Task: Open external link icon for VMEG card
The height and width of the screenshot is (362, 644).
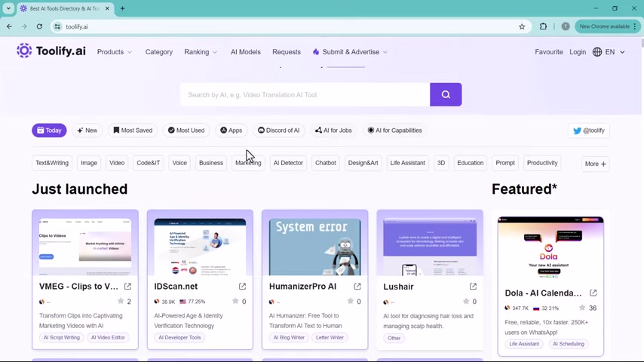Action: tap(127, 287)
